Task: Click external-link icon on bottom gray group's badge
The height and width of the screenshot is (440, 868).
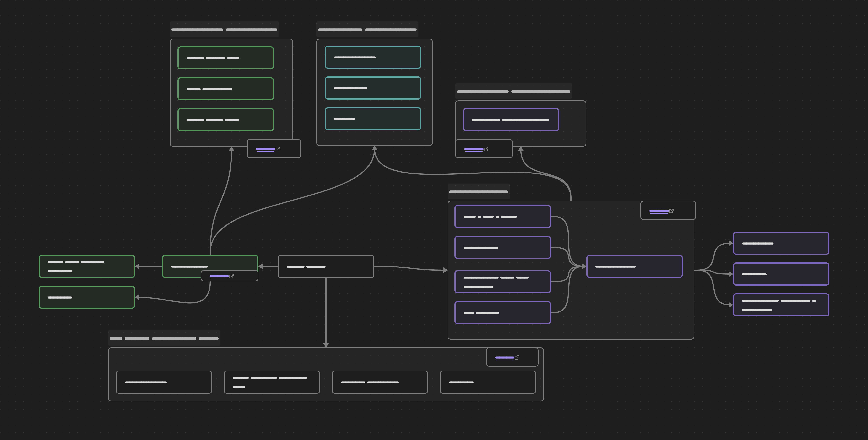Action: point(517,357)
